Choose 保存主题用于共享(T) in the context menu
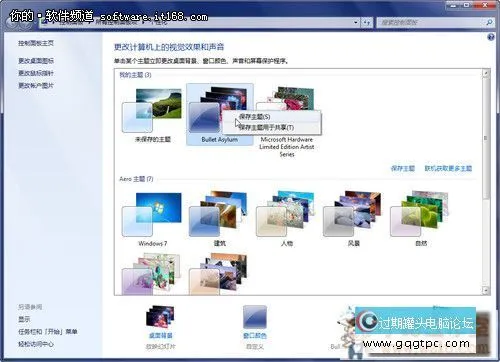The image size is (500, 362). 272,128
